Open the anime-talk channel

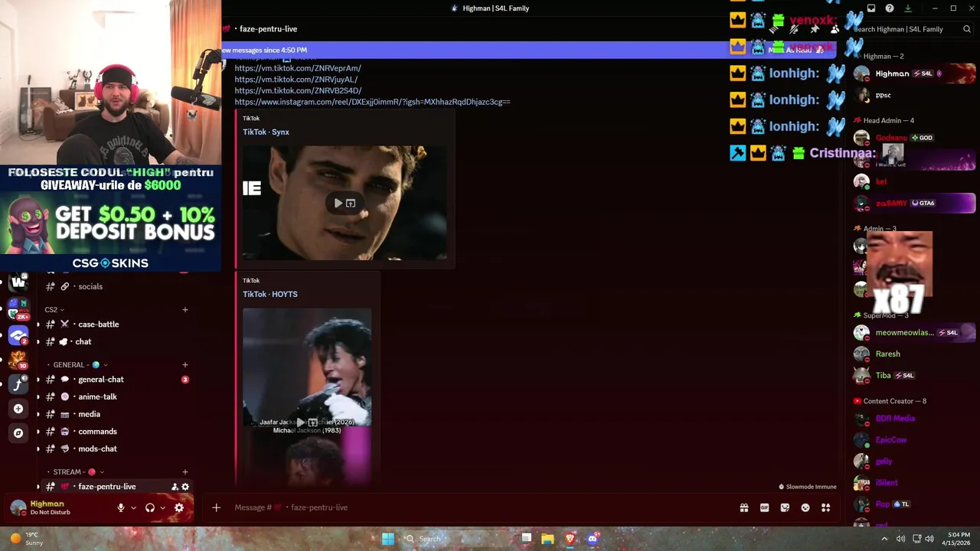click(115, 397)
